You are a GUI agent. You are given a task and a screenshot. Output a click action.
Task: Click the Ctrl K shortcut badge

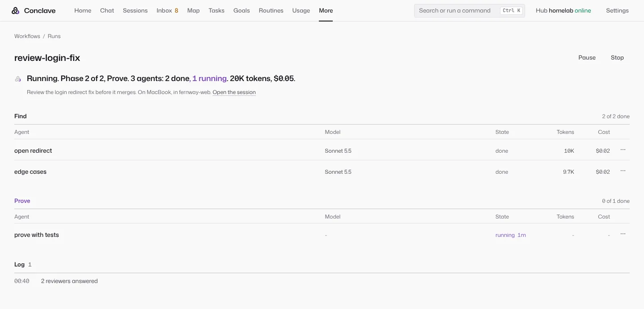point(511,10)
